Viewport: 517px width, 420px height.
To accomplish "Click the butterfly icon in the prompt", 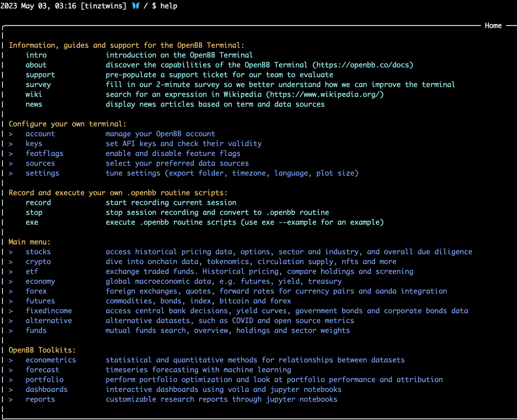I will tap(136, 6).
